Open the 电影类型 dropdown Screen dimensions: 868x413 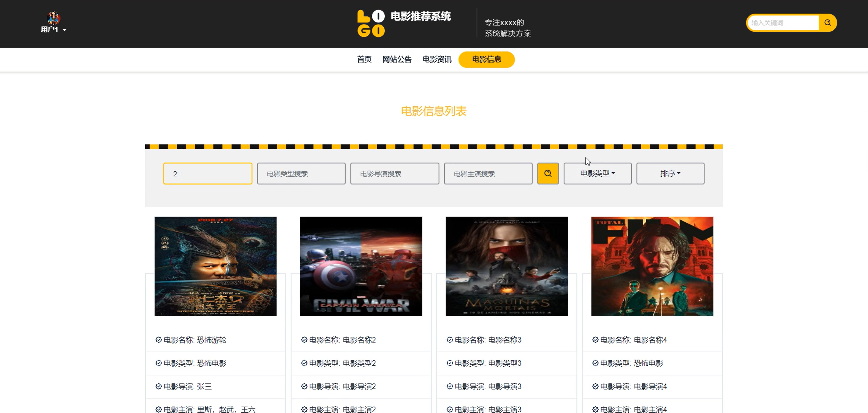[x=597, y=174]
